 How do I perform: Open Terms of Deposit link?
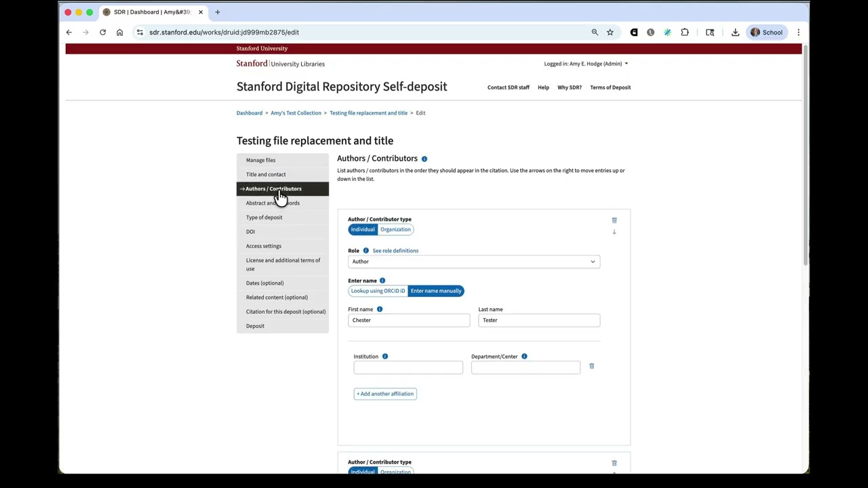click(x=610, y=87)
